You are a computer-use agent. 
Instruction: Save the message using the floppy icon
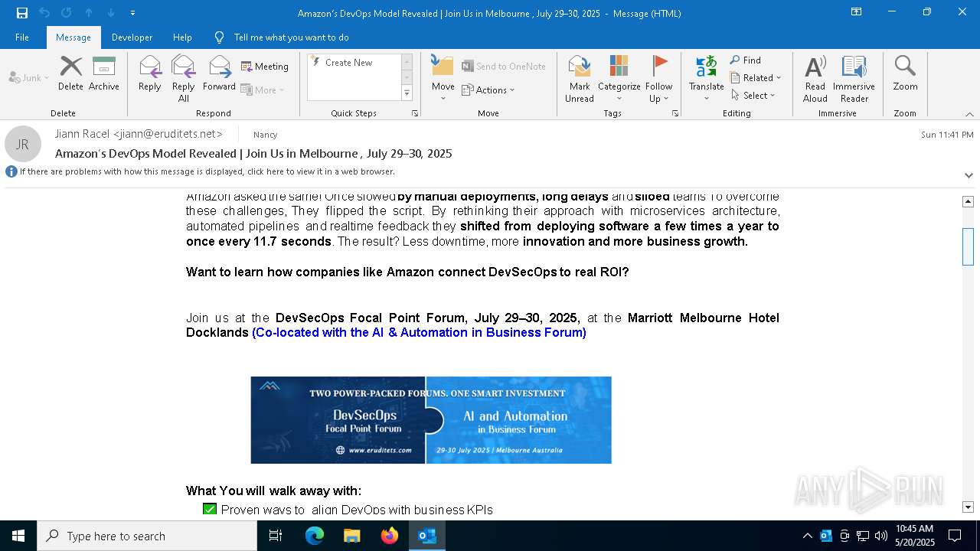point(22,13)
